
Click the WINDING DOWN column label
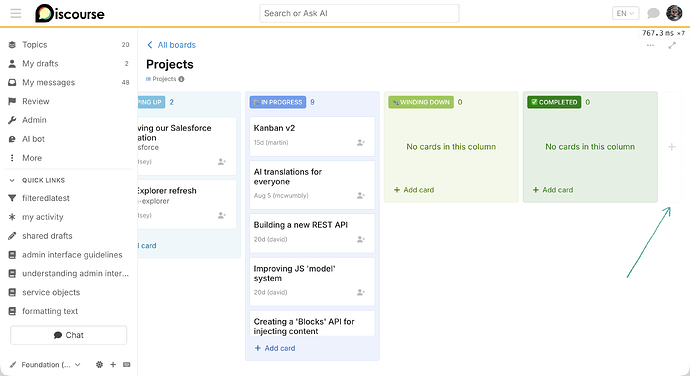[421, 102]
